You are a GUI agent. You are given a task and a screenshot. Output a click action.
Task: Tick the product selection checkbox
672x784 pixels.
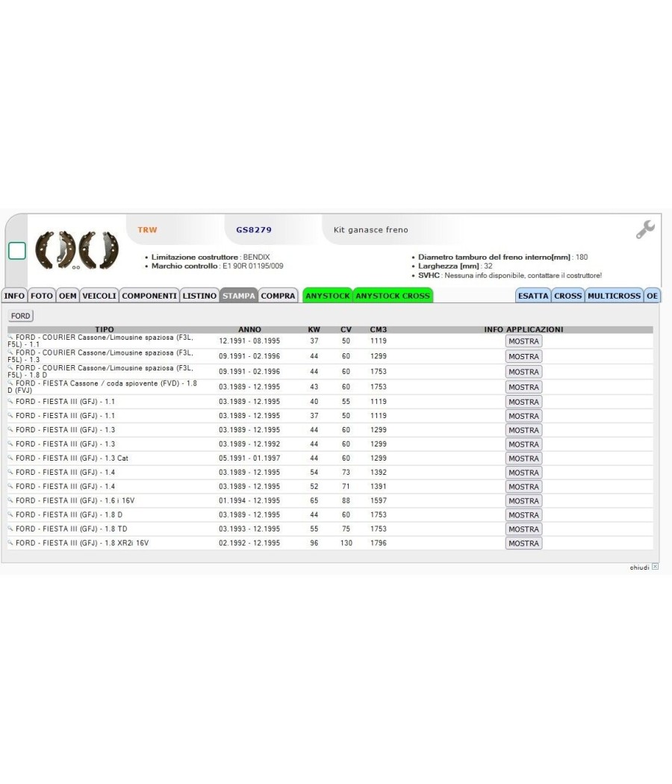[17, 251]
